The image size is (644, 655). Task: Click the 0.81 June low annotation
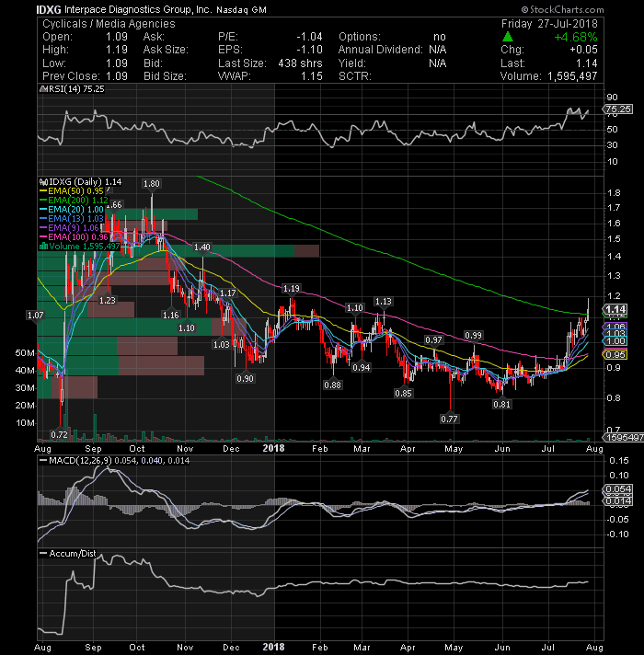(x=501, y=405)
